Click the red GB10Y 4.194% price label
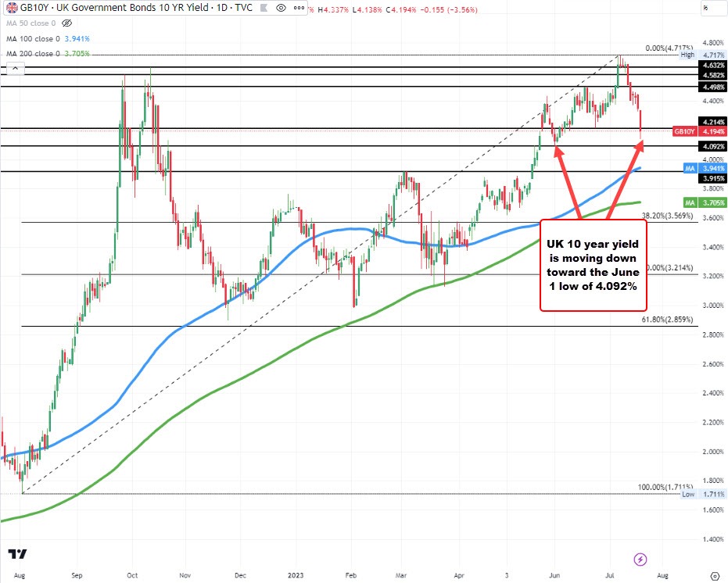This screenshot has height=583, width=728. coord(701,132)
